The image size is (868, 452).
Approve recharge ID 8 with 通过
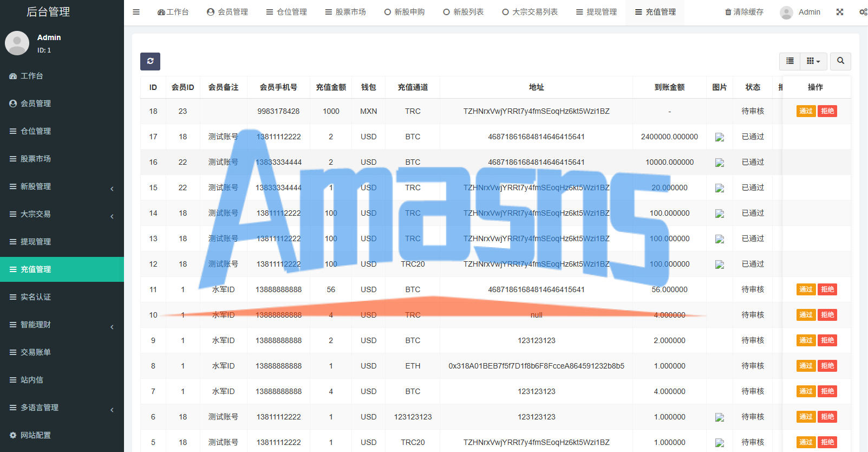click(x=806, y=366)
